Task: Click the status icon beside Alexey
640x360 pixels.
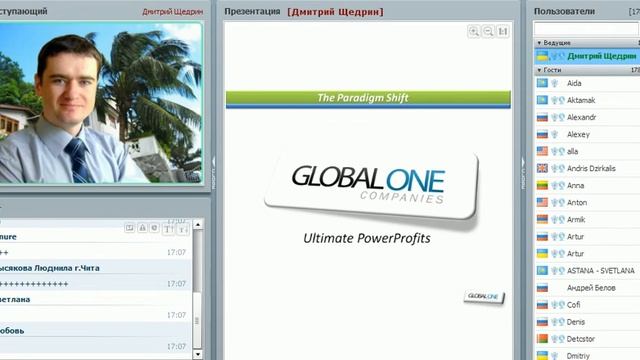Action: click(x=554, y=134)
